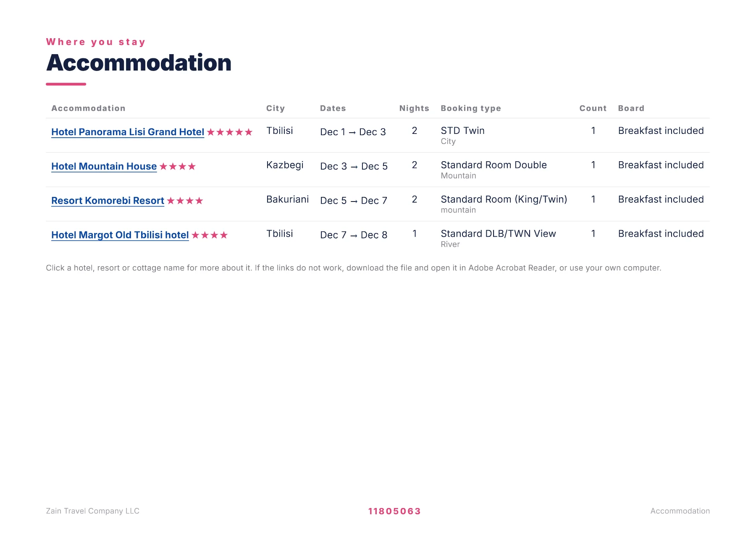Click the Nights column header
This screenshot has height=534, width=756.
click(x=414, y=108)
